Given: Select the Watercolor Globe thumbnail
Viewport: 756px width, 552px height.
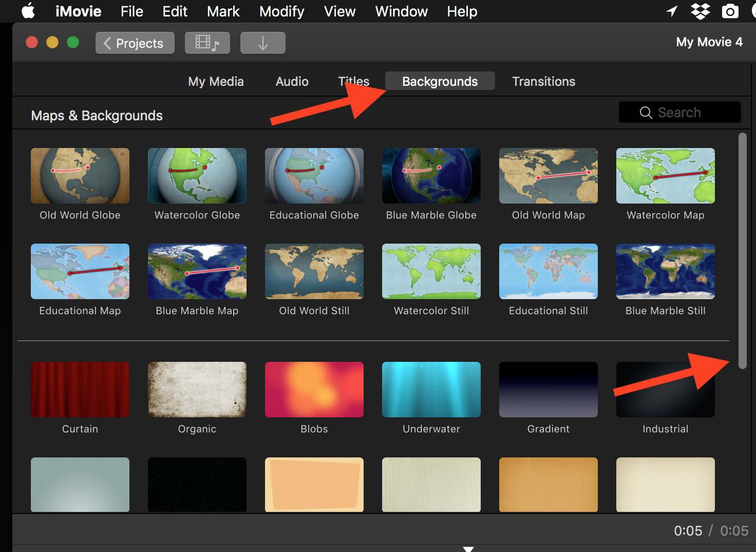Looking at the screenshot, I should tap(197, 176).
